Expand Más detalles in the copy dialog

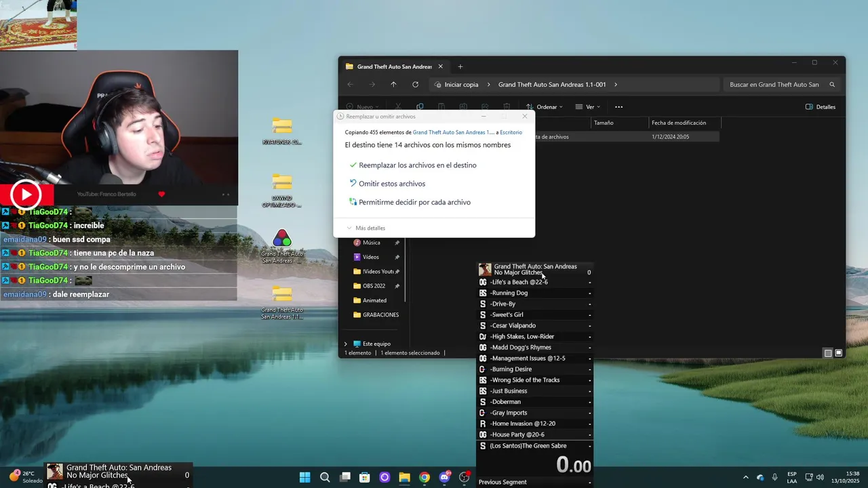366,228
